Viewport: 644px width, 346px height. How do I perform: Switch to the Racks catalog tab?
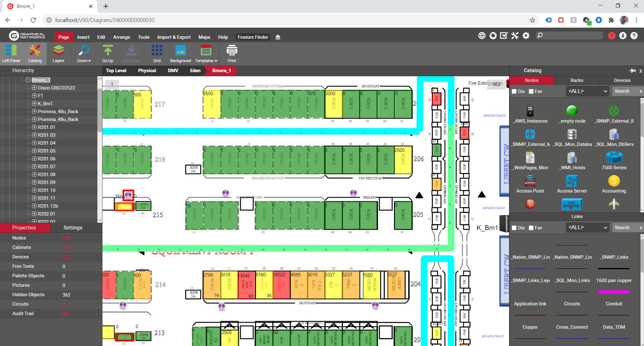[577, 80]
